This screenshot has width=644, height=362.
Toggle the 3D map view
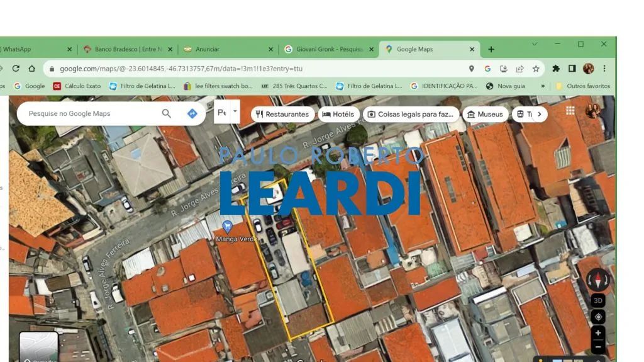tap(598, 301)
